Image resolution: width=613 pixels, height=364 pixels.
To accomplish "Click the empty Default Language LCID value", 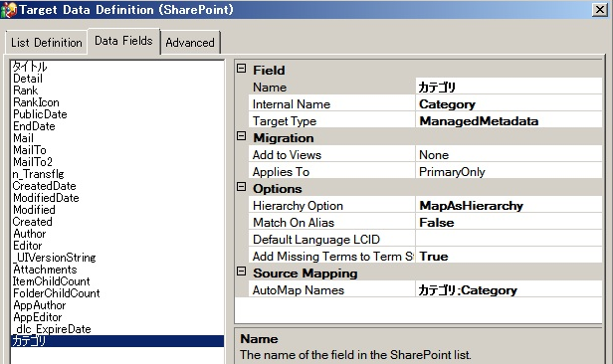I will (x=509, y=240).
